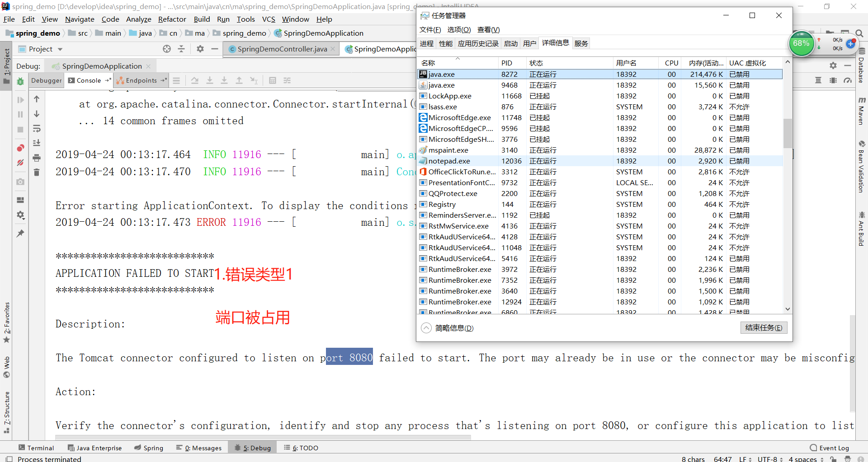Click scroll-down arrow of Task Manager list

coord(788,309)
